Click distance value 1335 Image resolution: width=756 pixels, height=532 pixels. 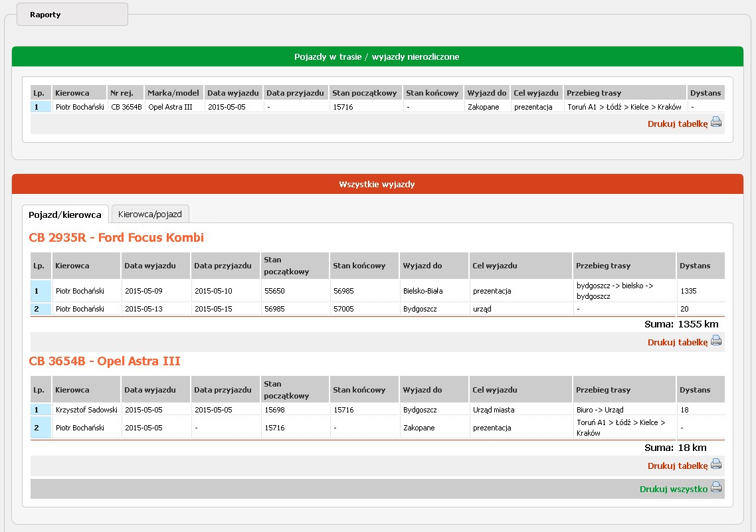tap(688, 291)
